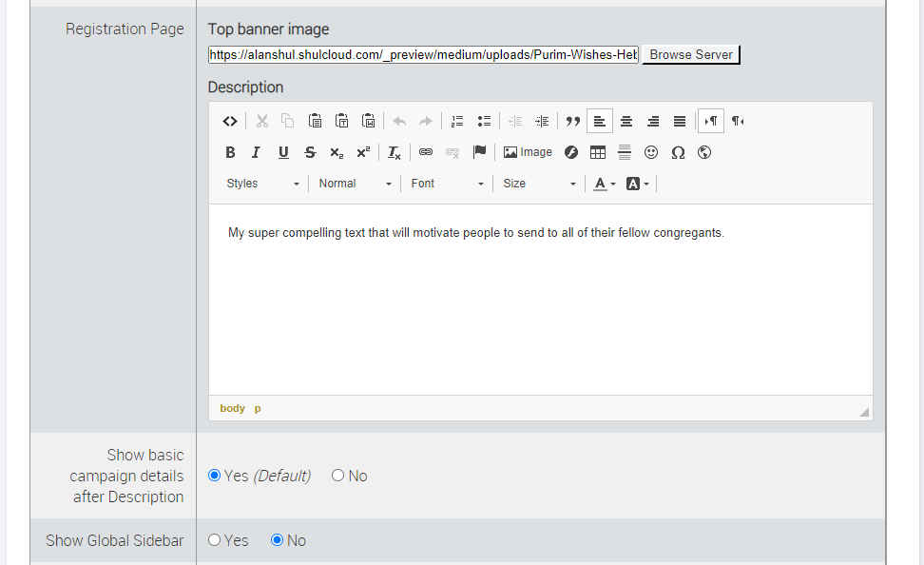This screenshot has width=924, height=565.
Task: Open the text color picker
Action: point(605,184)
